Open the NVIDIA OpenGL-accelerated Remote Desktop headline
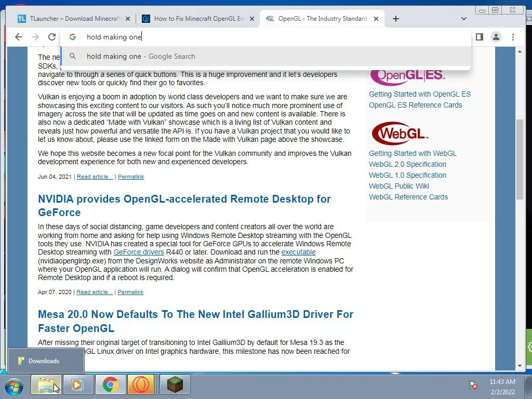 point(184,206)
